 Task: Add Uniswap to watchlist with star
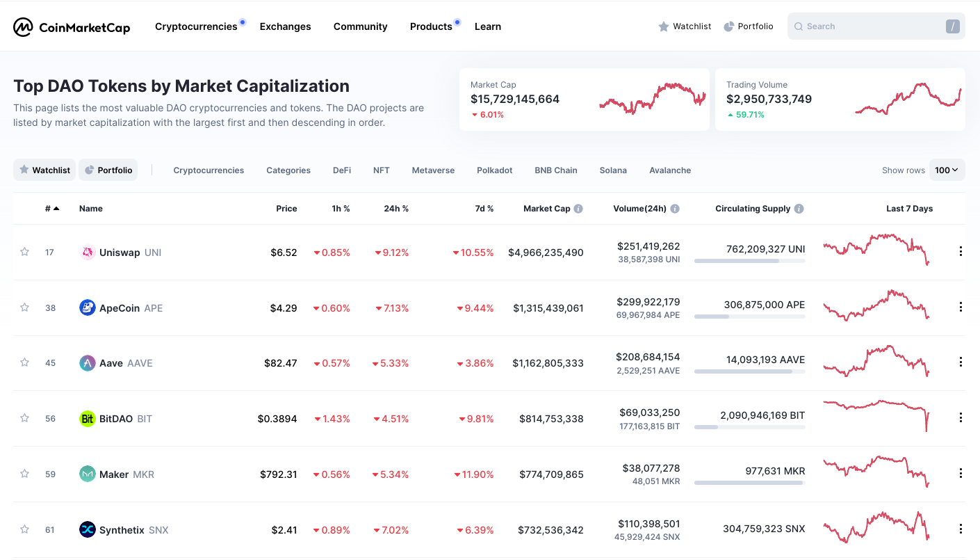tap(25, 251)
